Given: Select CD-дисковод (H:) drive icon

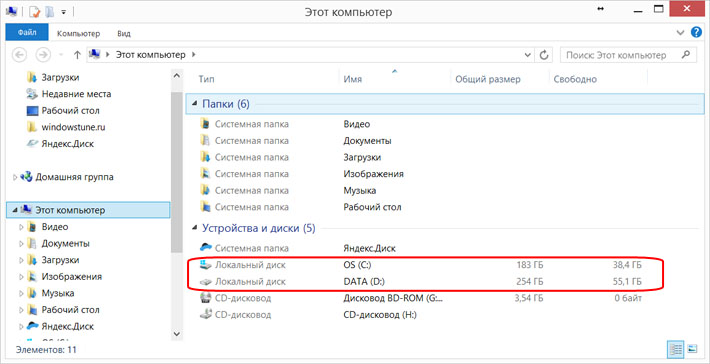Looking at the screenshot, I should point(206,314).
